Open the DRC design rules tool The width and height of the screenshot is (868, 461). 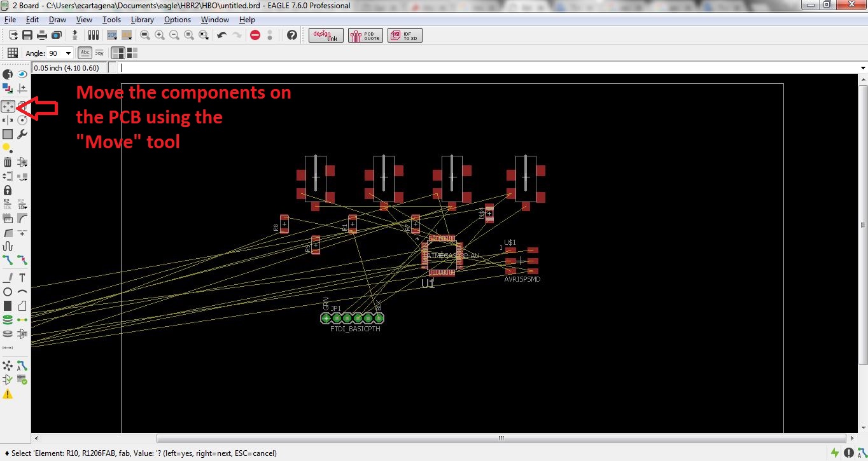point(22,380)
